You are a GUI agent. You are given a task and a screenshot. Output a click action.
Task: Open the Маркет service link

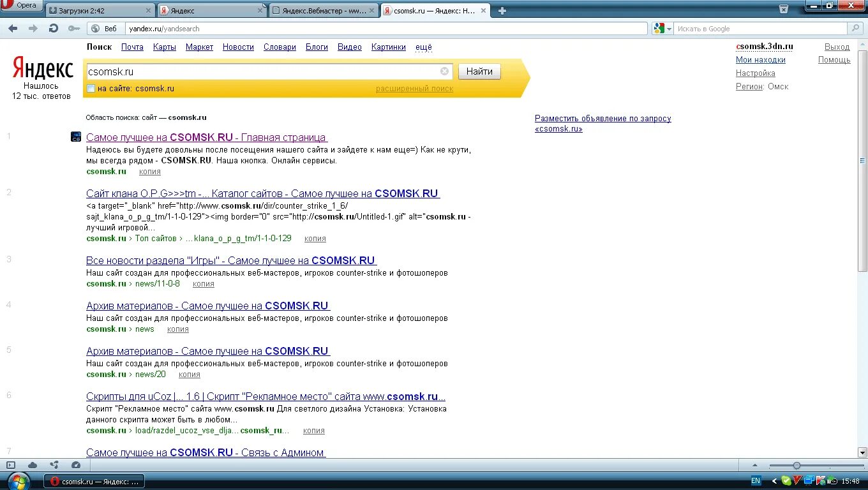(x=200, y=47)
